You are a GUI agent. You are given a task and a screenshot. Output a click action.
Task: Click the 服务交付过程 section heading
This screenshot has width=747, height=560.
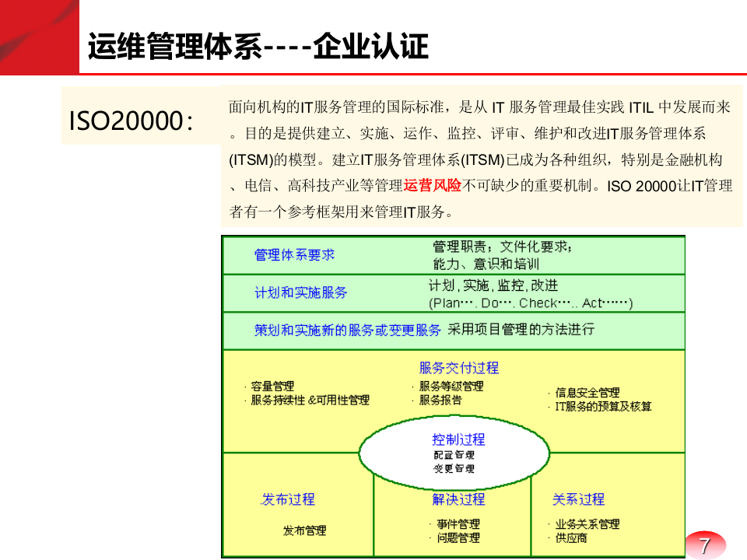pyautogui.click(x=459, y=367)
